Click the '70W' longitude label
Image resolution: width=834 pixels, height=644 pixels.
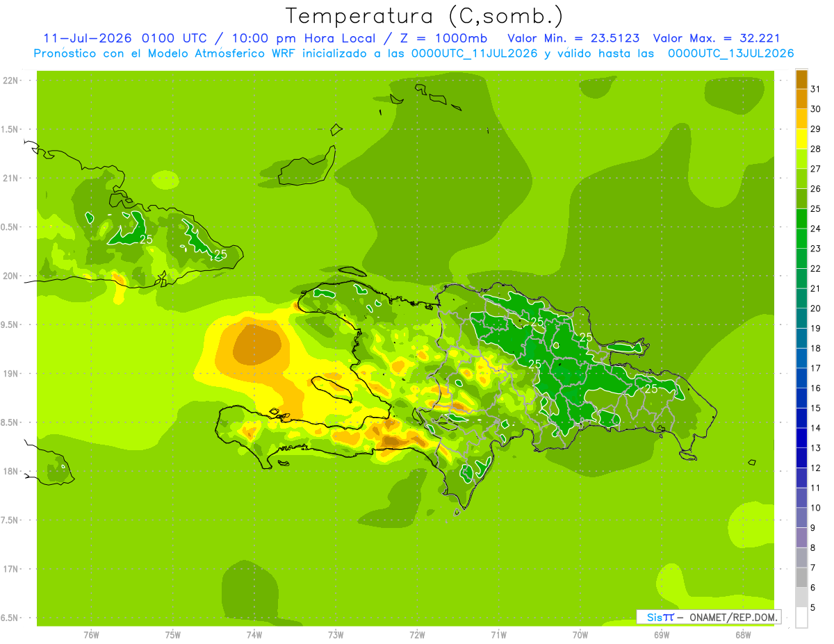(580, 635)
